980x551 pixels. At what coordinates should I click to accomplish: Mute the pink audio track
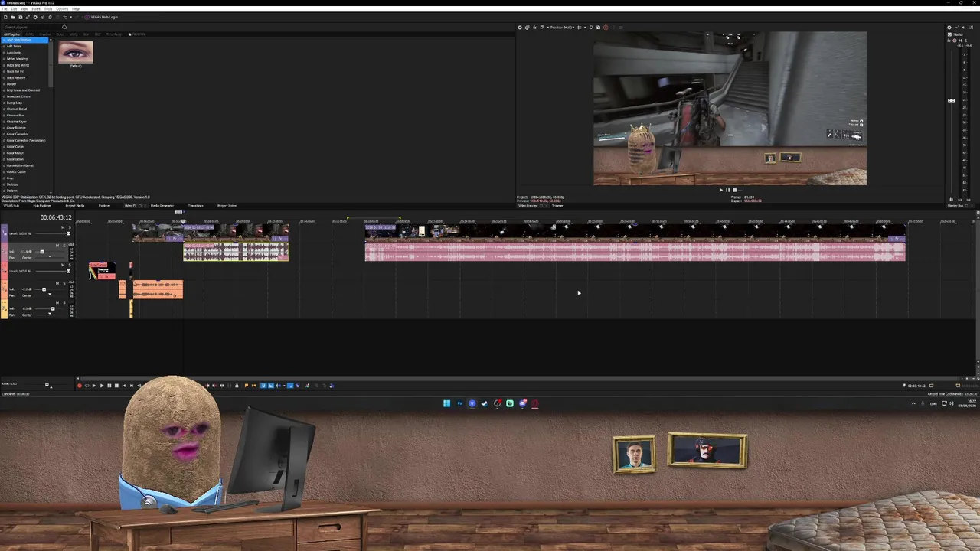click(57, 246)
